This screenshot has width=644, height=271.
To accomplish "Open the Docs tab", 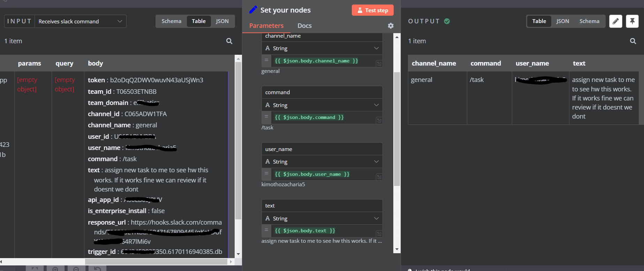I will (x=304, y=25).
